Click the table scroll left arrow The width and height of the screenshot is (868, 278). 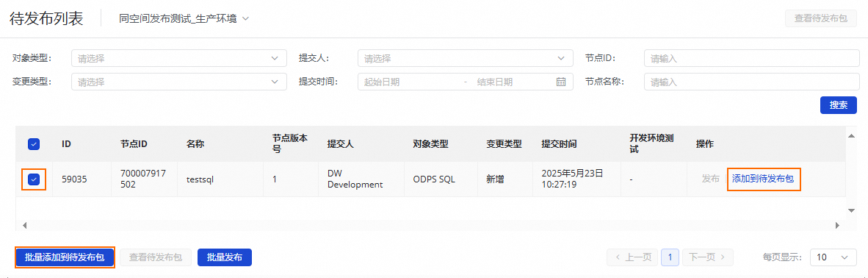[23, 225]
